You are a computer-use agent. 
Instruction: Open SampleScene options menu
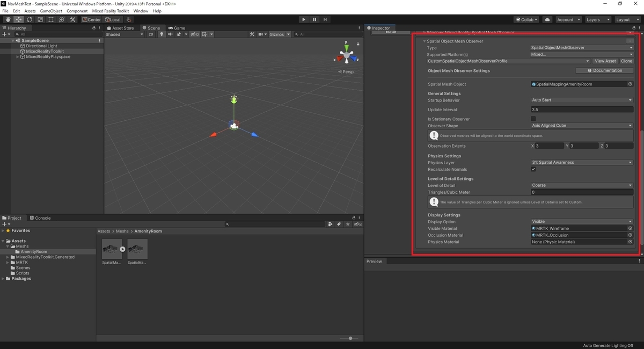click(99, 41)
